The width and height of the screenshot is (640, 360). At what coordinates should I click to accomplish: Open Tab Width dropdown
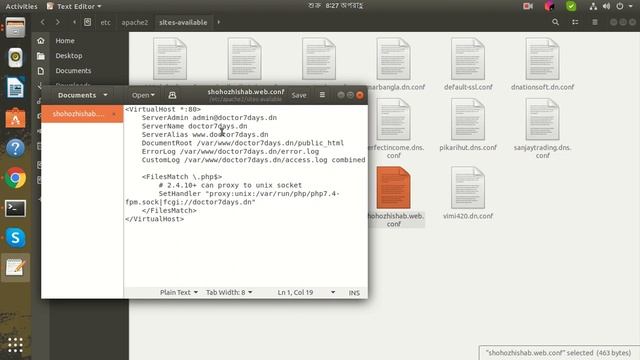[229, 292]
